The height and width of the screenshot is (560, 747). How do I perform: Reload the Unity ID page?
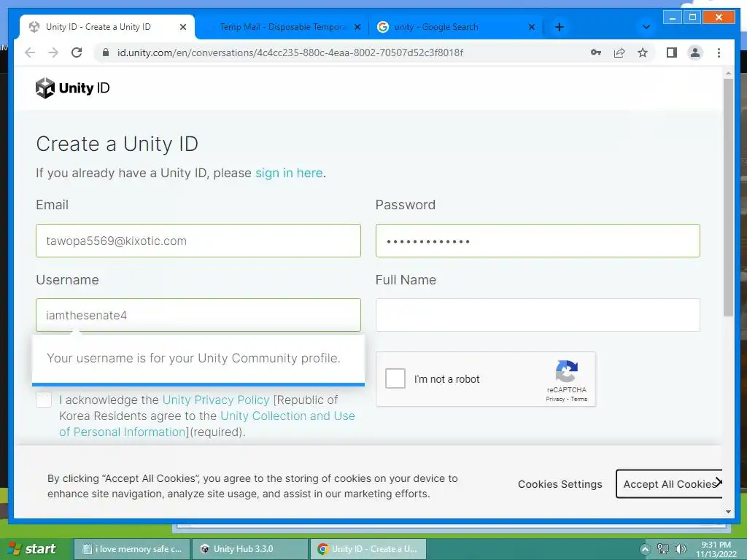(77, 52)
